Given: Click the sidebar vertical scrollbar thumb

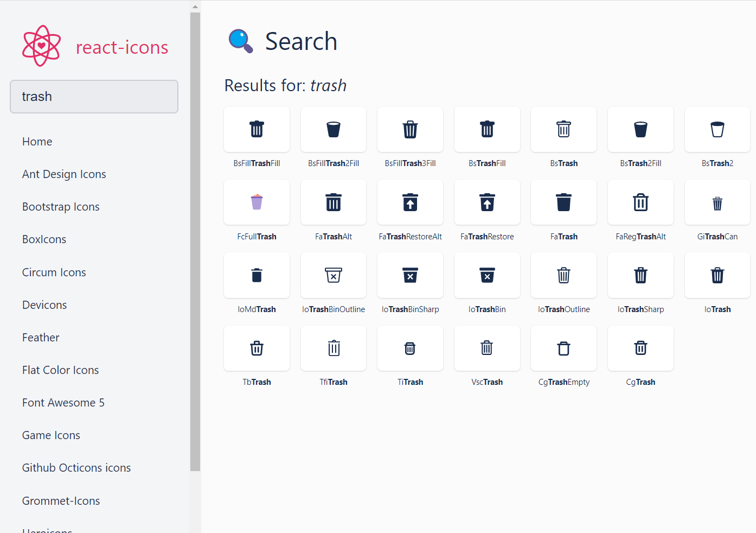Looking at the screenshot, I should pos(195,242).
